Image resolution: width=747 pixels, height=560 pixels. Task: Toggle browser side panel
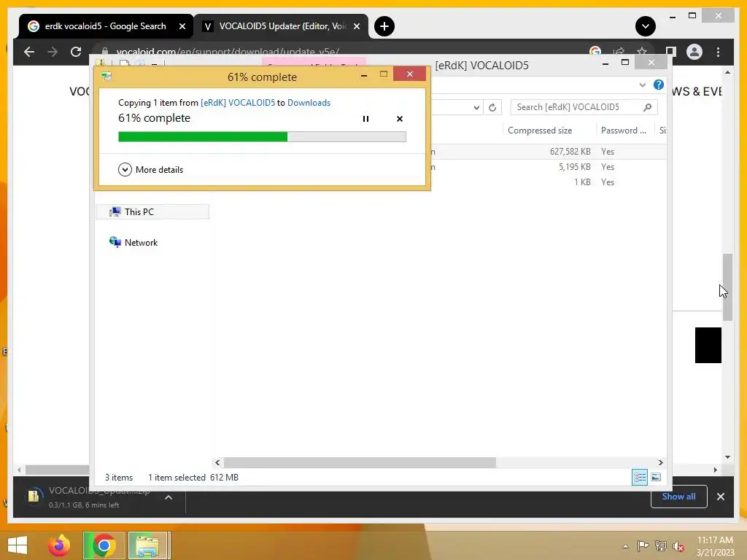pyautogui.click(x=671, y=52)
